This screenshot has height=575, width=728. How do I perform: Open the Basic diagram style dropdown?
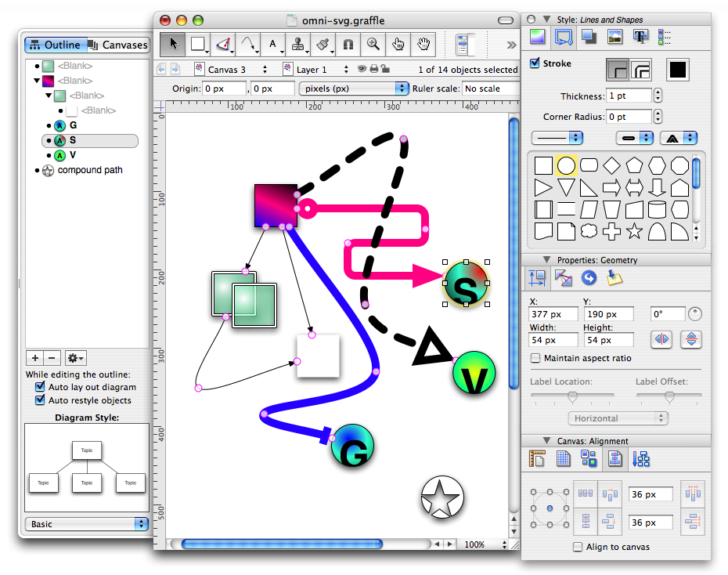coord(87,524)
